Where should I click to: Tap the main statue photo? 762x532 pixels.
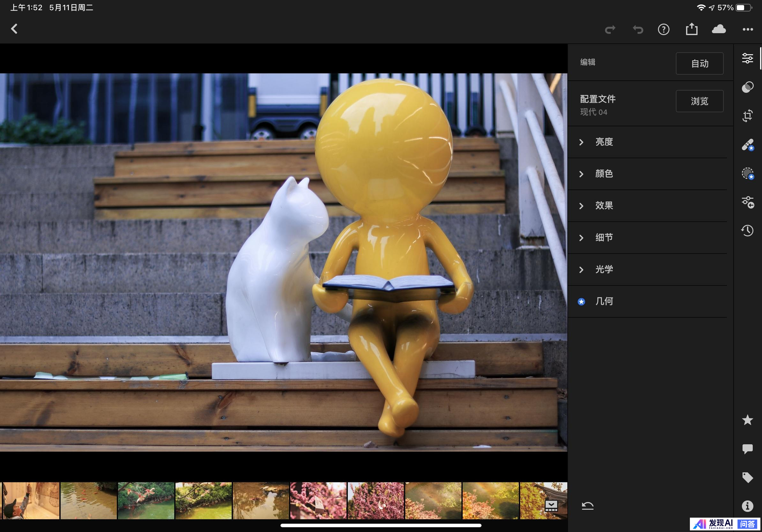pos(283,262)
